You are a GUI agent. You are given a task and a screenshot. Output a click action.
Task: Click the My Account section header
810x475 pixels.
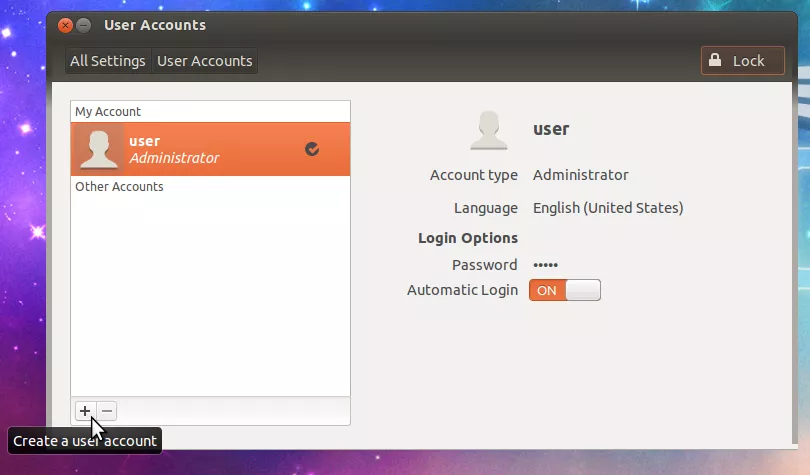pyautogui.click(x=108, y=112)
